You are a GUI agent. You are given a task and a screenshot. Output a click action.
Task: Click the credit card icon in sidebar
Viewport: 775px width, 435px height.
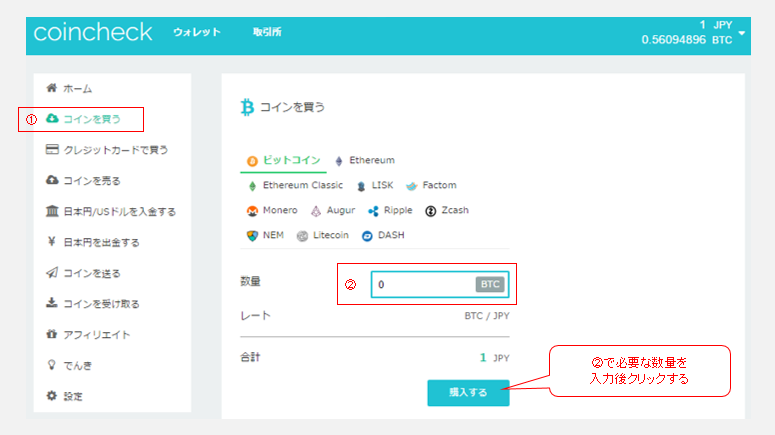pos(52,149)
